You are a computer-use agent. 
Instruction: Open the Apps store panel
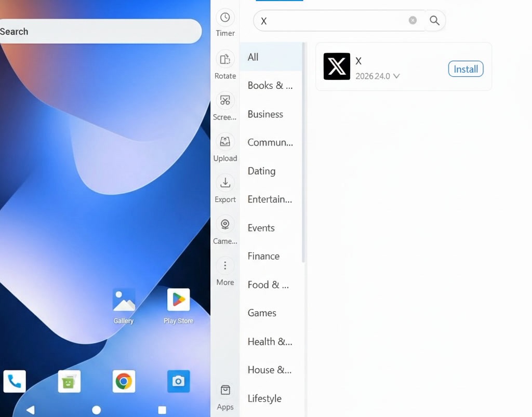(x=225, y=398)
